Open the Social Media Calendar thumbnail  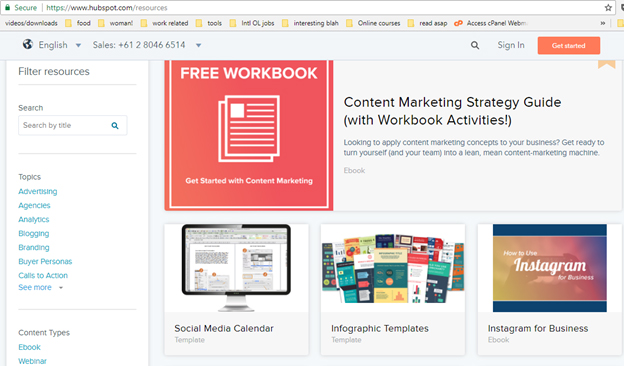tap(236, 268)
